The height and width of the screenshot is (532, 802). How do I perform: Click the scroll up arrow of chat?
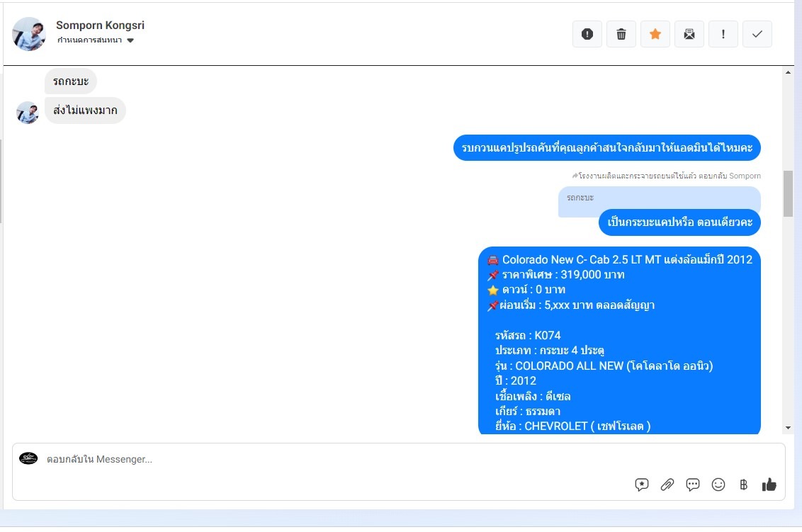(x=788, y=73)
